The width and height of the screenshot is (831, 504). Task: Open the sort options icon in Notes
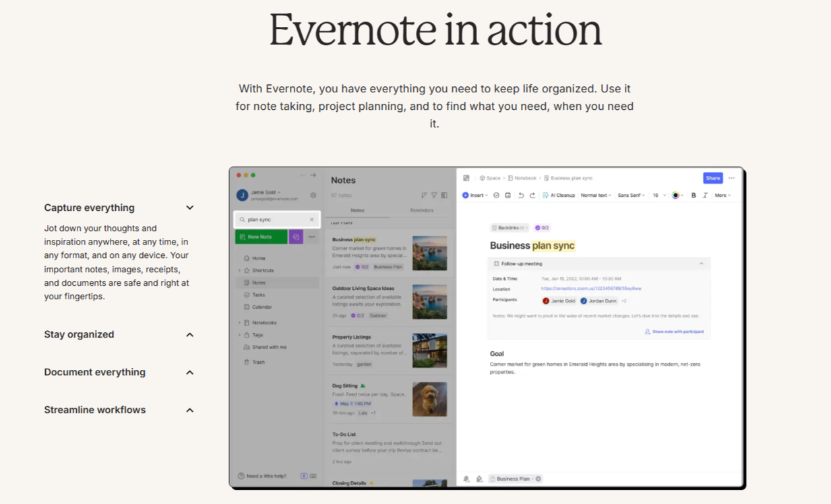(x=424, y=195)
